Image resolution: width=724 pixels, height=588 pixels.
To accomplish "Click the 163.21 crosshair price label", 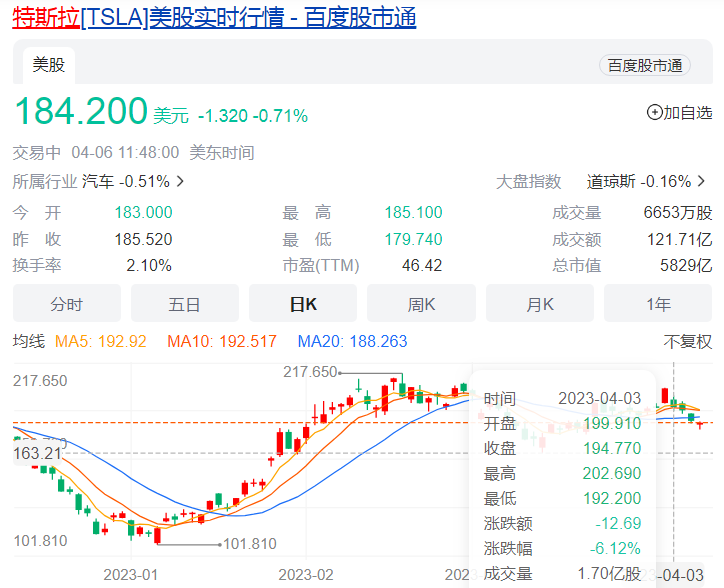I will (37, 453).
